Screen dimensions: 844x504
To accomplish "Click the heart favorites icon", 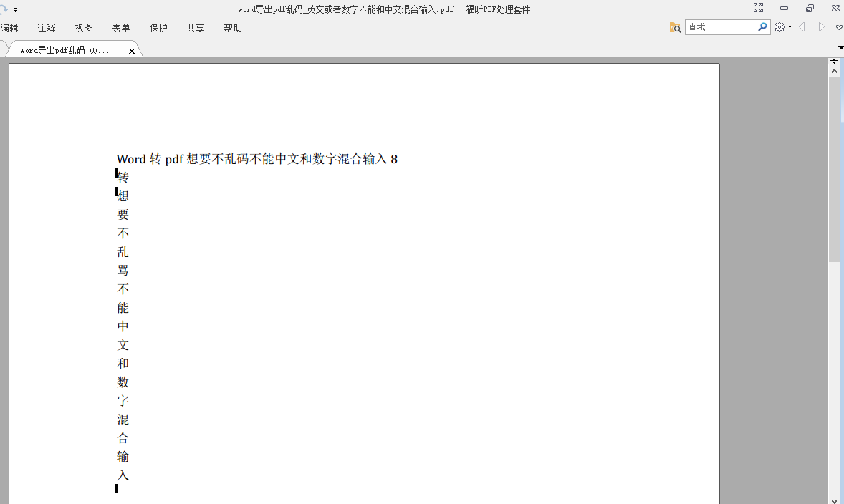I will 839,27.
